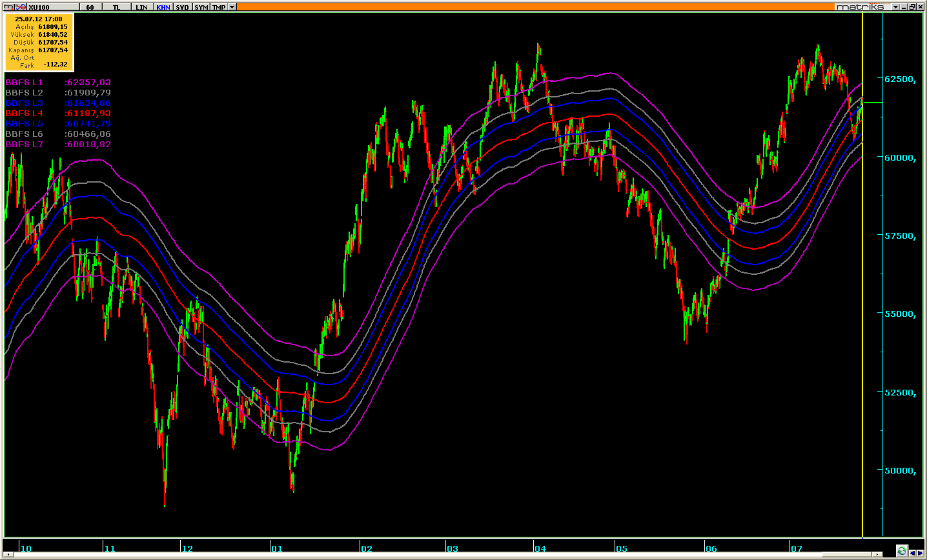The width and height of the screenshot is (927, 560).
Task: Click the XU100 symbol field
Action: (x=53, y=7)
